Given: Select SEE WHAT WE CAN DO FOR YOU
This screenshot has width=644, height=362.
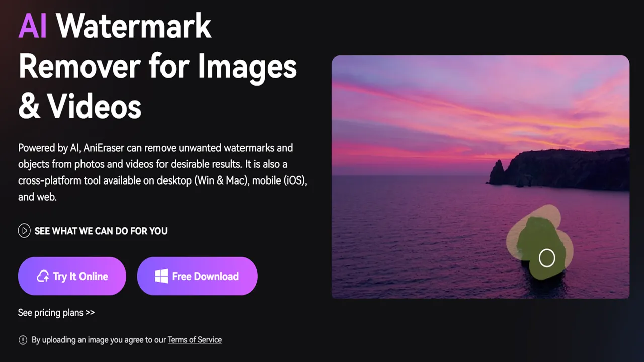Looking at the screenshot, I should [101, 231].
